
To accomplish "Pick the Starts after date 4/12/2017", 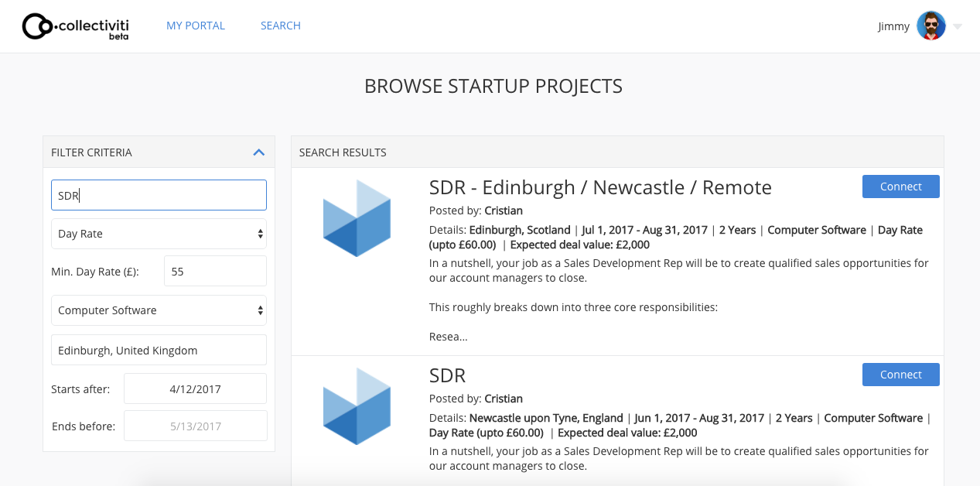I will click(x=195, y=388).
